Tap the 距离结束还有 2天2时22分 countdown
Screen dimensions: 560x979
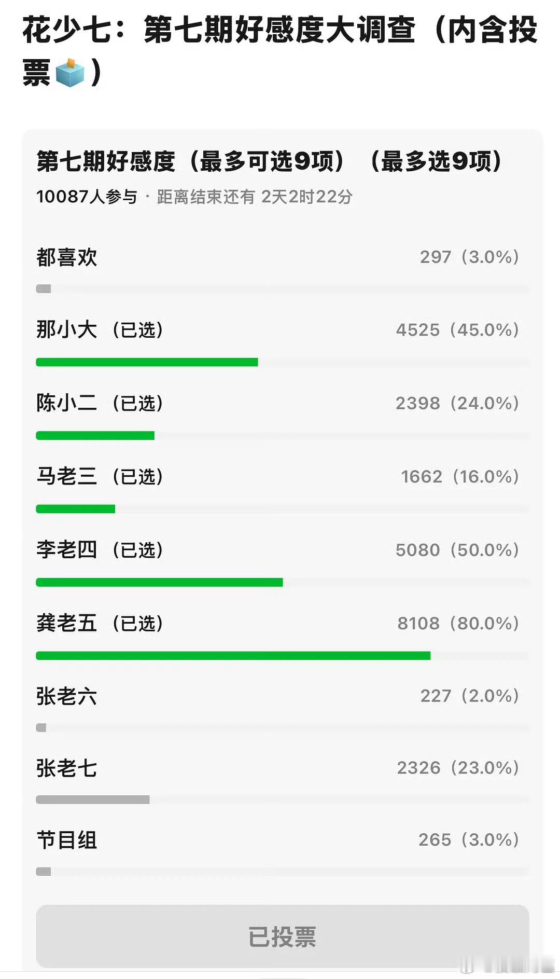pos(255,197)
